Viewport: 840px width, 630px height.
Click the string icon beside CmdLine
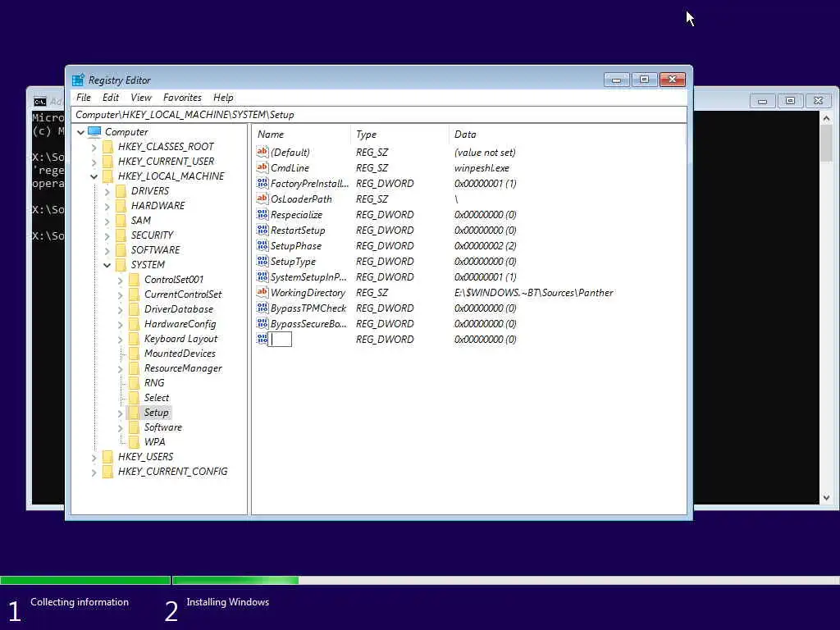[x=262, y=167]
